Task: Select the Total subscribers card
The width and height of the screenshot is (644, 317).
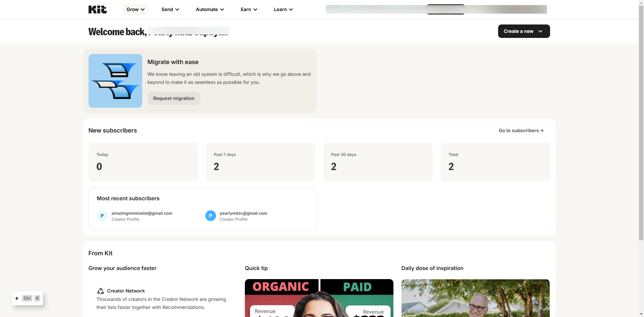Action: point(495,162)
